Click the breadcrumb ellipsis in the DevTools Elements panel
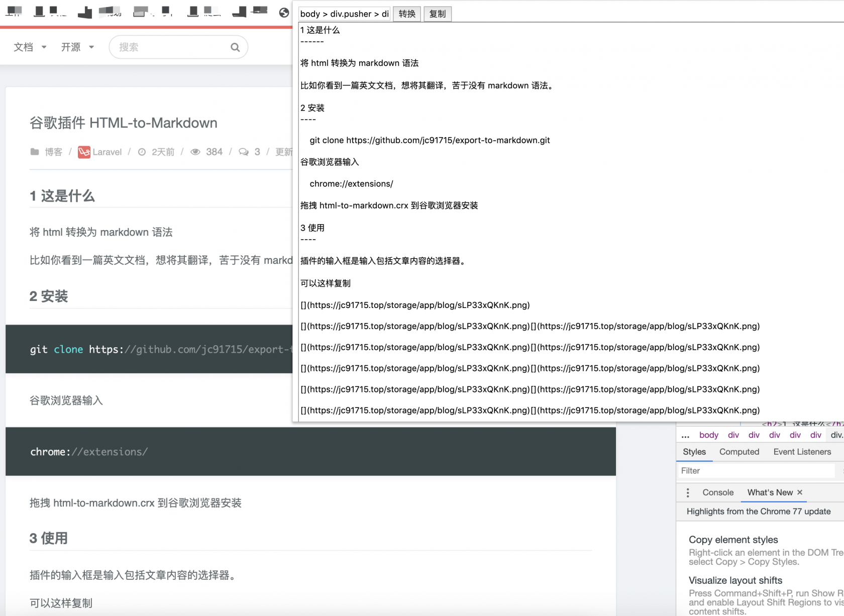Image resolution: width=844 pixels, height=616 pixels. point(685,435)
